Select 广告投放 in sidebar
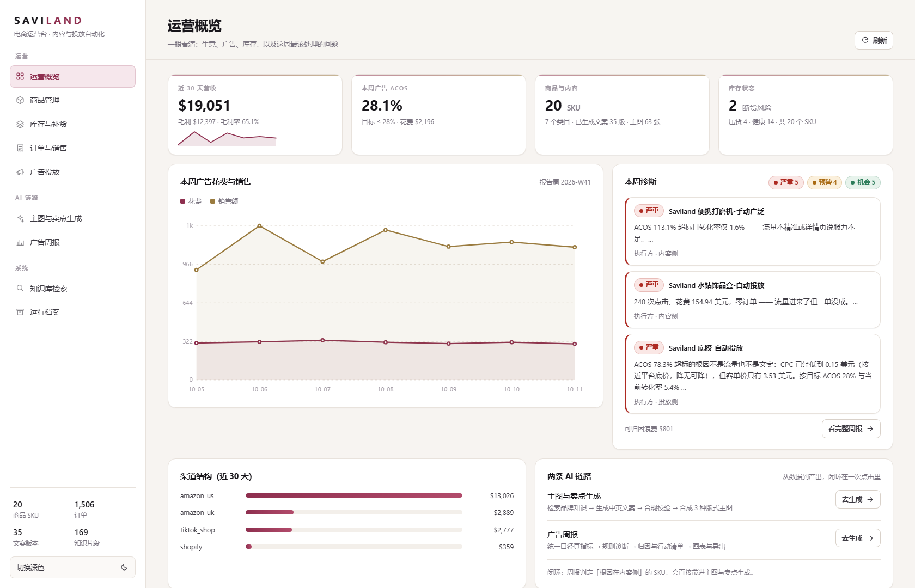Viewport: 915px width, 588px height. point(72,172)
